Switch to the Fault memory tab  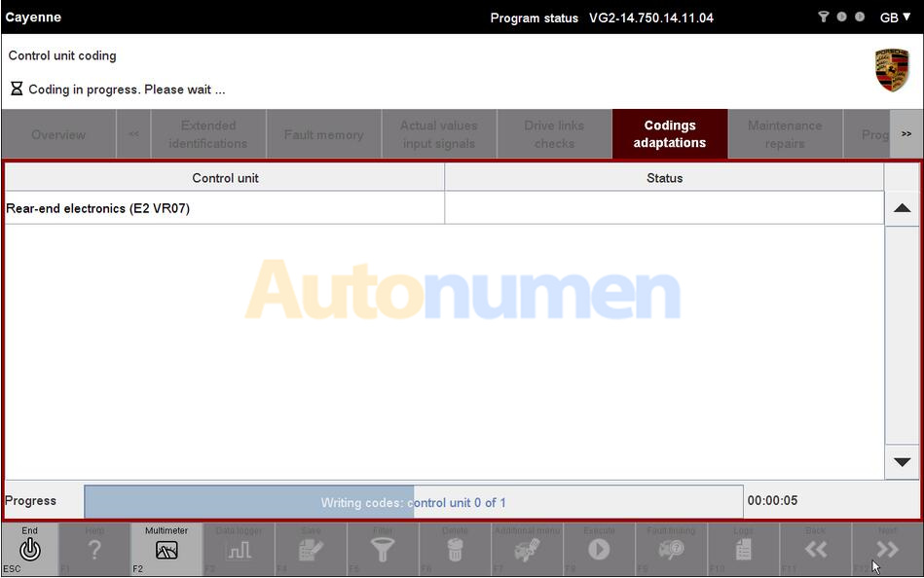(x=323, y=134)
